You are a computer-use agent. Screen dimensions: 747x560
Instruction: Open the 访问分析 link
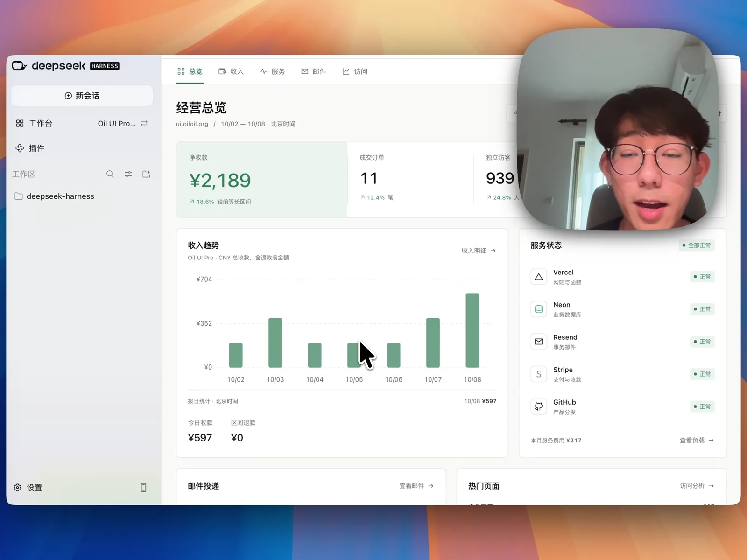point(697,486)
